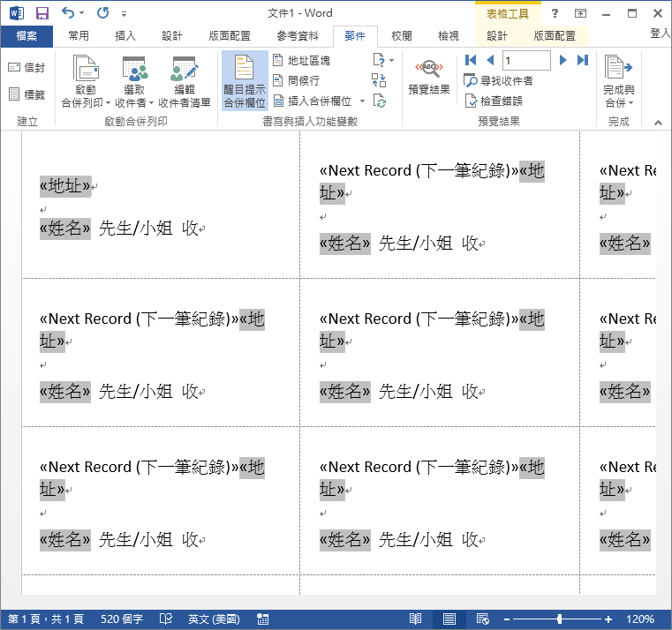Open the undo history dropdown arrow

(x=81, y=13)
